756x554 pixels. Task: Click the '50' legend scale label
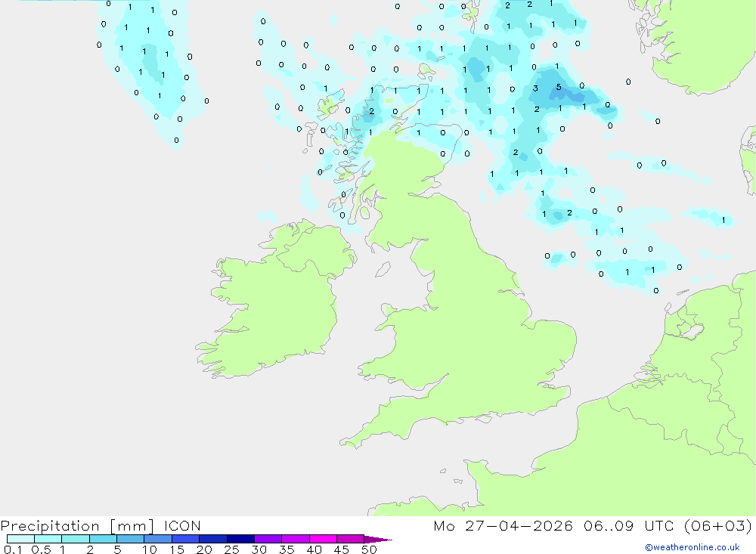click(x=369, y=549)
